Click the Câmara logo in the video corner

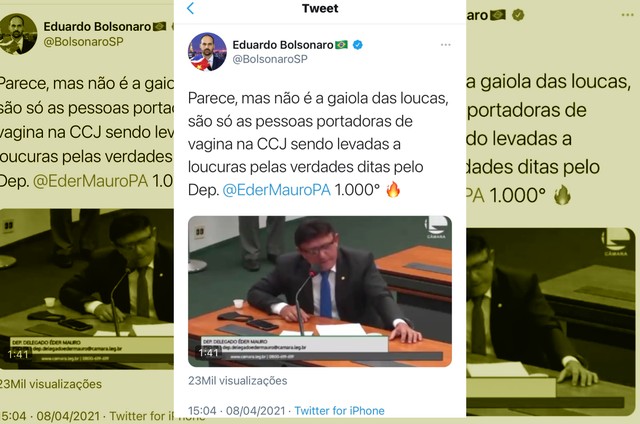(436, 228)
